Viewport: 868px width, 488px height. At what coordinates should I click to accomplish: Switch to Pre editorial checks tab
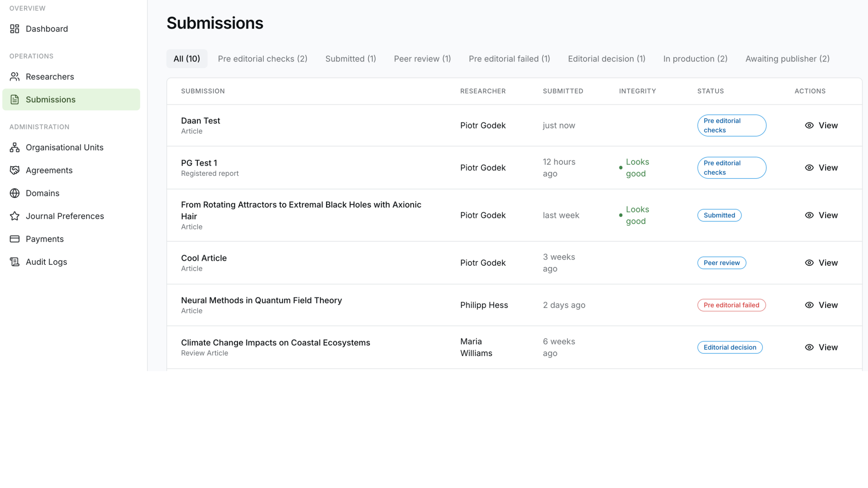click(262, 59)
